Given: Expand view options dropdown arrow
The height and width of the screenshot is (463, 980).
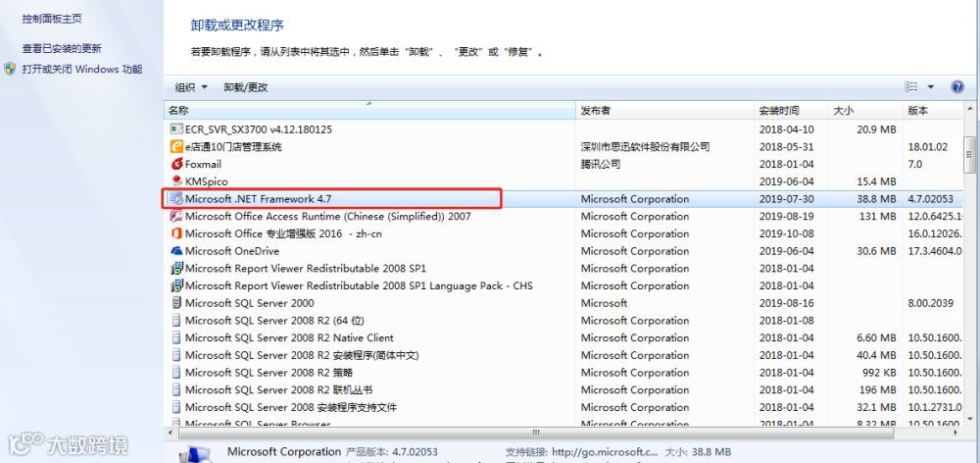Looking at the screenshot, I should pos(931,87).
